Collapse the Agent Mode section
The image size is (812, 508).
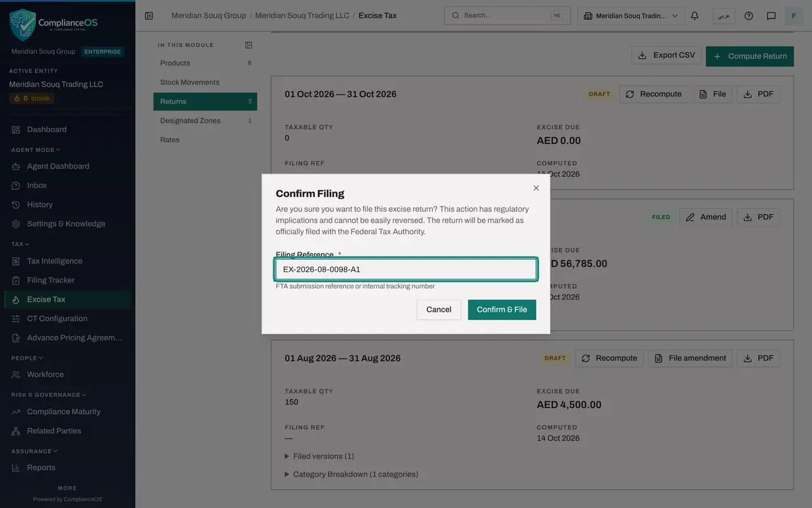coord(36,150)
